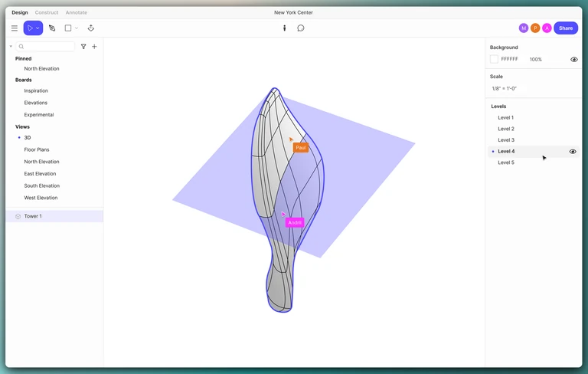This screenshot has width=588, height=374.
Task: Click the Views section header
Action: tap(22, 127)
